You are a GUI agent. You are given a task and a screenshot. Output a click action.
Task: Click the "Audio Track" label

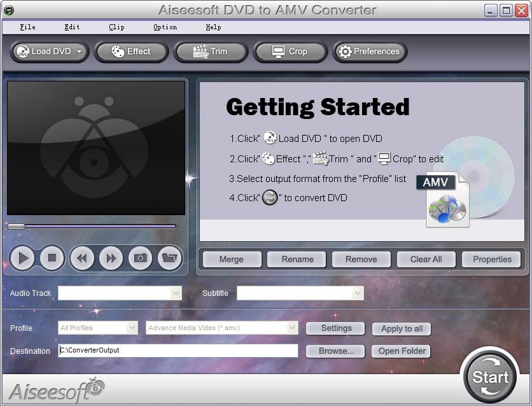point(31,293)
